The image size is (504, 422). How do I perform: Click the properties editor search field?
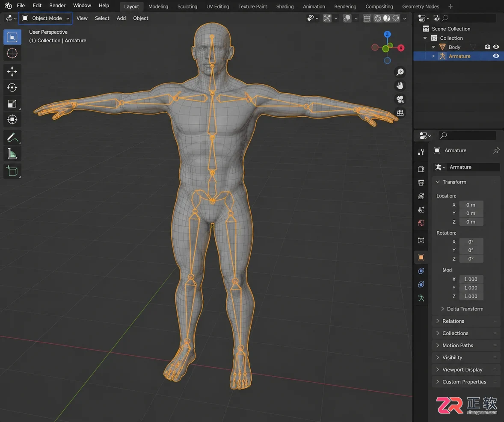click(467, 136)
